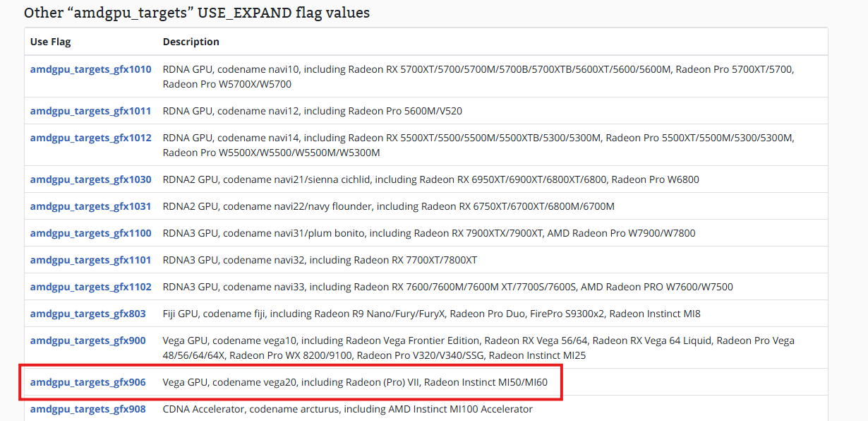Click the amdgpu_targets_gfx1012 use flag
Screen dimensions: 868x421
[x=90, y=138]
